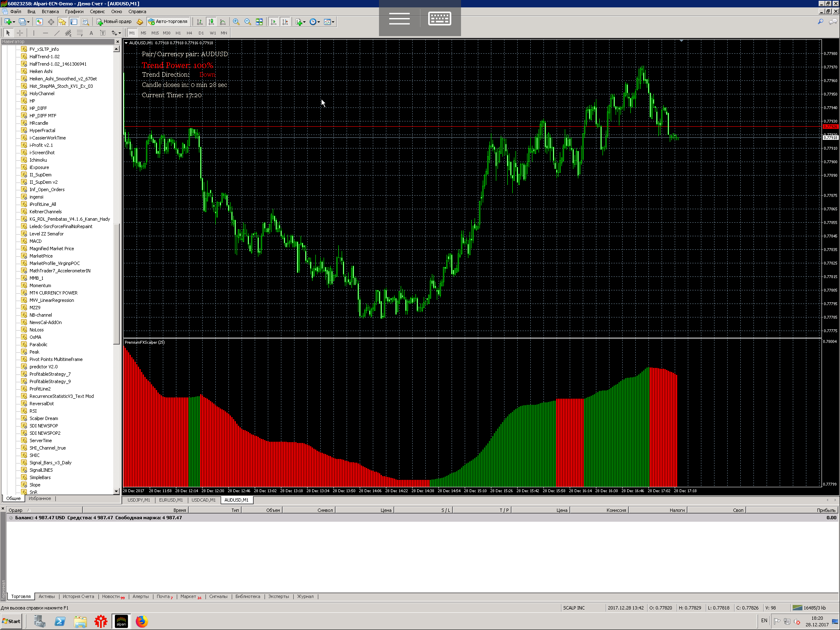Open the Файл menu
The width and height of the screenshot is (840, 630).
(16, 11)
